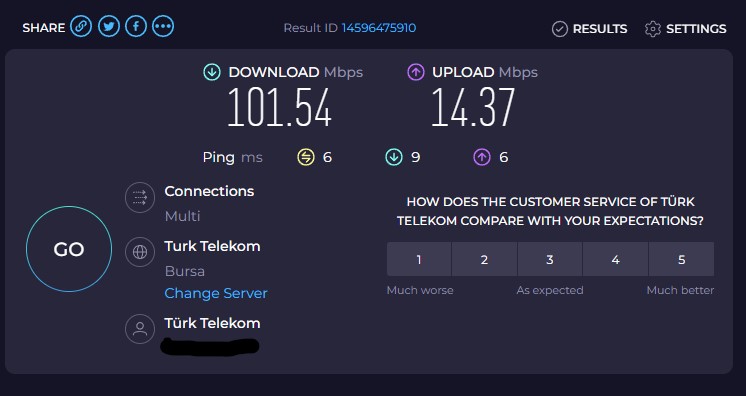This screenshot has width=746, height=396.
Task: Click the user provider icon
Action: click(x=140, y=329)
